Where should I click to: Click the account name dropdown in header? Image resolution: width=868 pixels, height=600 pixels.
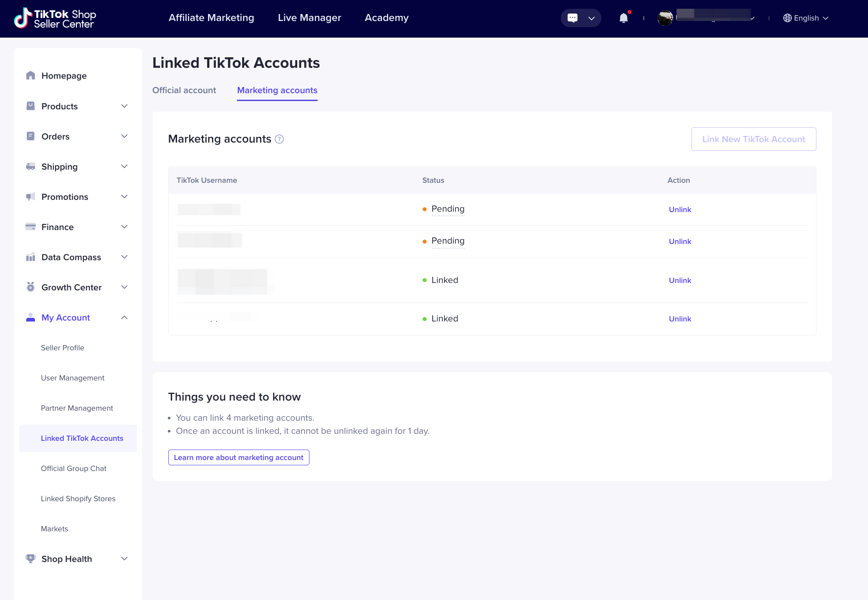click(x=715, y=17)
